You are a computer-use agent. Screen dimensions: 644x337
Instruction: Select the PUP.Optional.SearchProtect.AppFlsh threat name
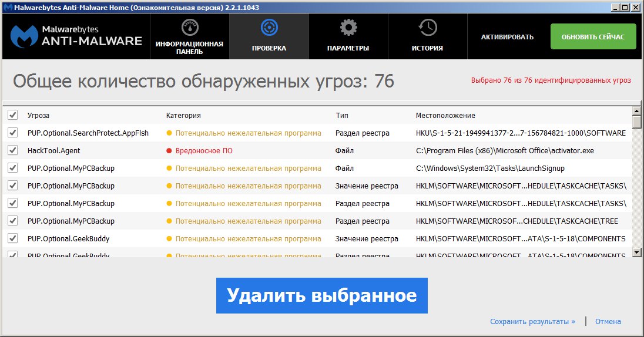pos(88,133)
